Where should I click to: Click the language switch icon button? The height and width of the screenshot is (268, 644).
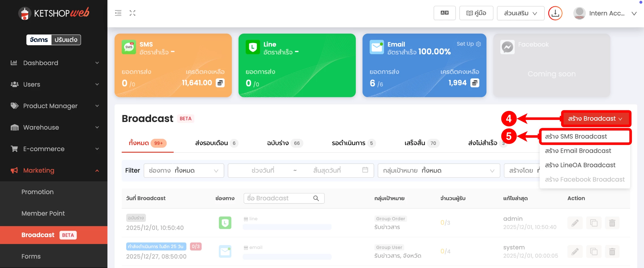(444, 13)
